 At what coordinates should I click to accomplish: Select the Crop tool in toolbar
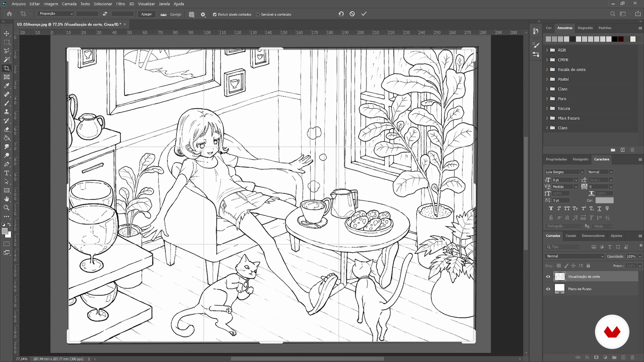(7, 68)
